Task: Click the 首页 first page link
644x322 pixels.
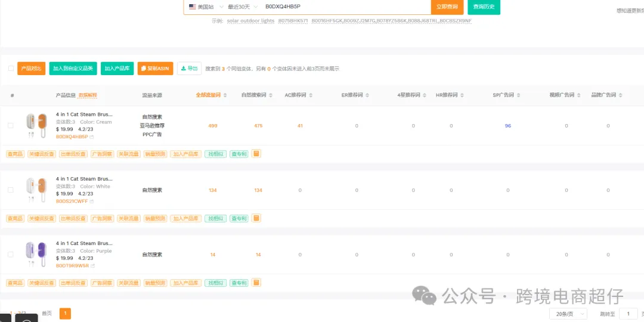Action: pos(47,314)
